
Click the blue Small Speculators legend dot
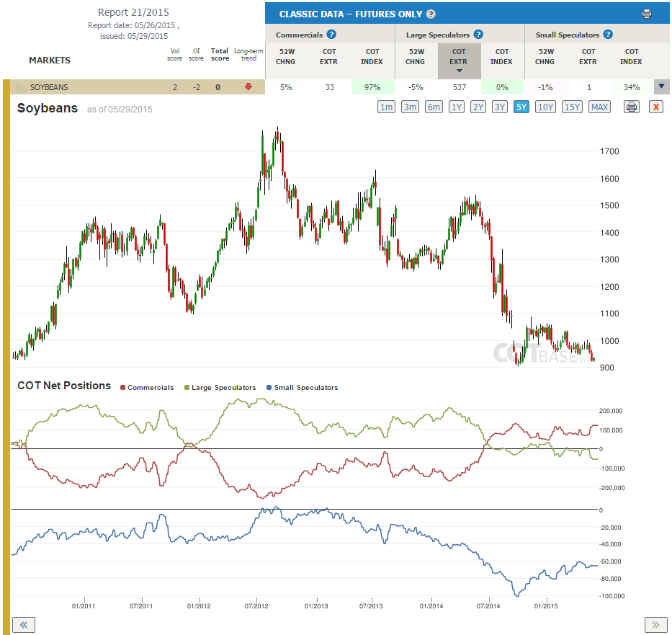point(269,388)
